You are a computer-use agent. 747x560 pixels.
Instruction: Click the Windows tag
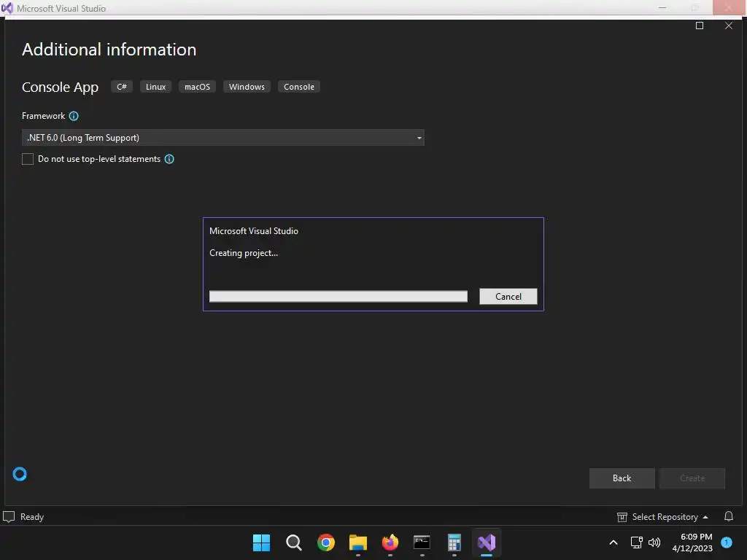tap(247, 87)
